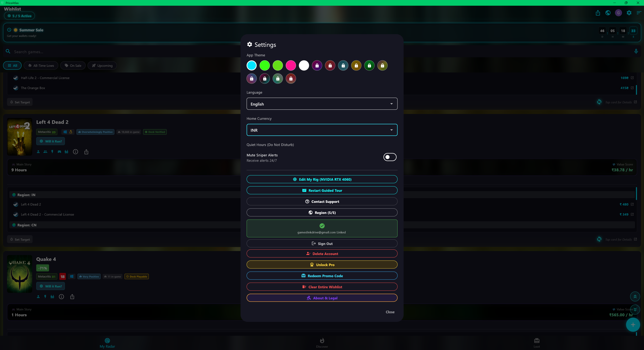Click the locked dark green theme swatch
Screen dimensions: 644x350
369,65
